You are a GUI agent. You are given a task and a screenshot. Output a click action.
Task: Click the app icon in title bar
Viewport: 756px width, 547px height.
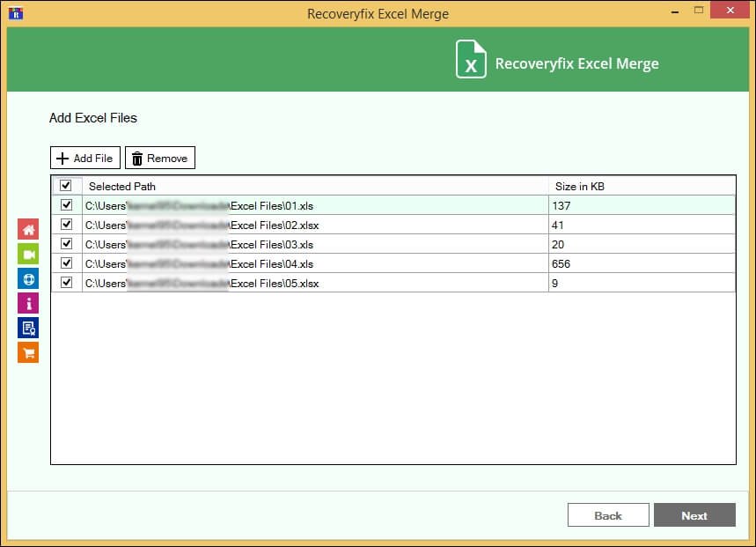pyautogui.click(x=16, y=13)
